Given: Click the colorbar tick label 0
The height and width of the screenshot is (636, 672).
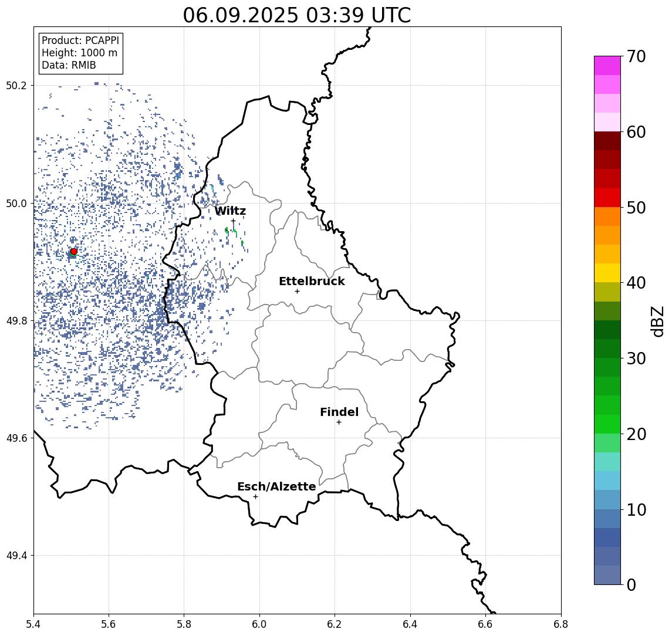Looking at the screenshot, I should coord(632,584).
